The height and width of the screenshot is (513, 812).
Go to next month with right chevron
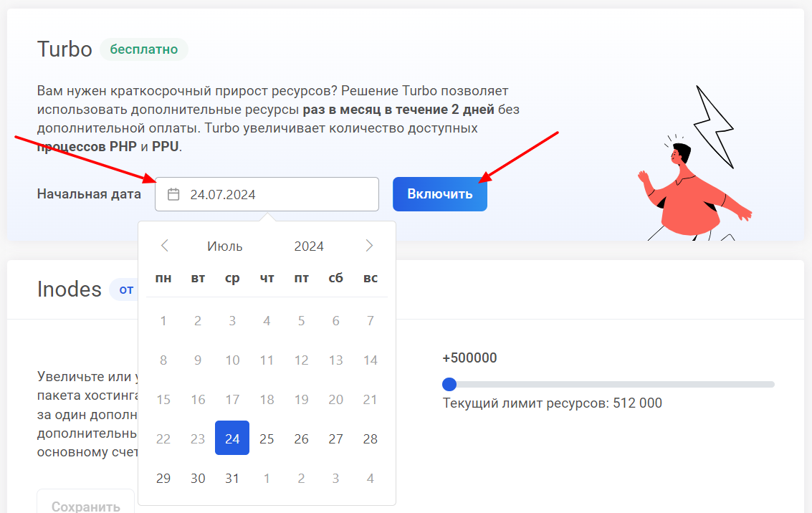pos(369,246)
